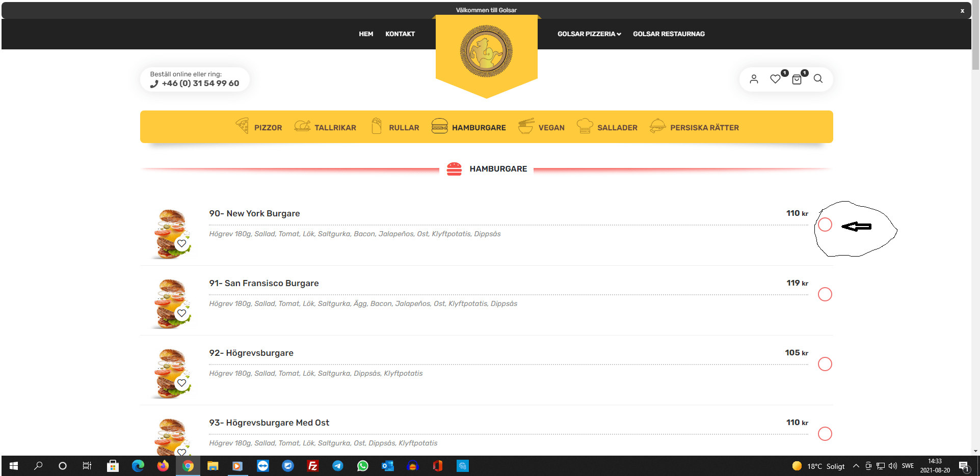Open File Explorer from taskbar

click(213, 466)
